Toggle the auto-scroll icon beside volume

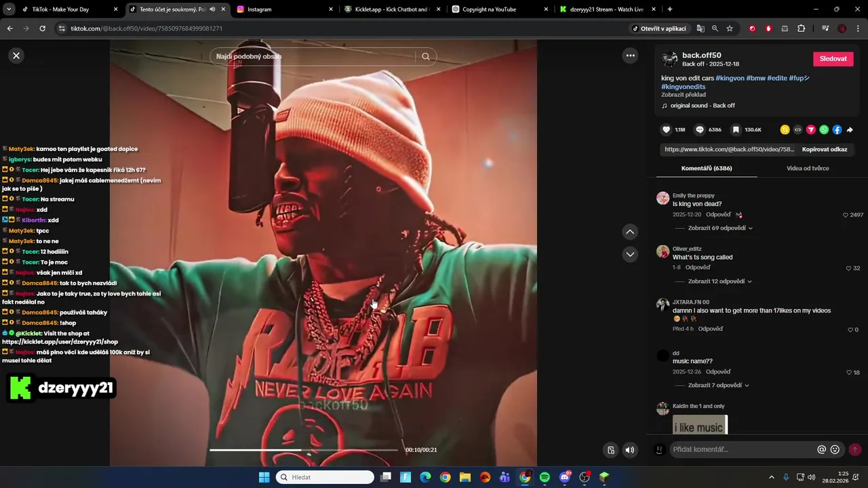coord(611,449)
